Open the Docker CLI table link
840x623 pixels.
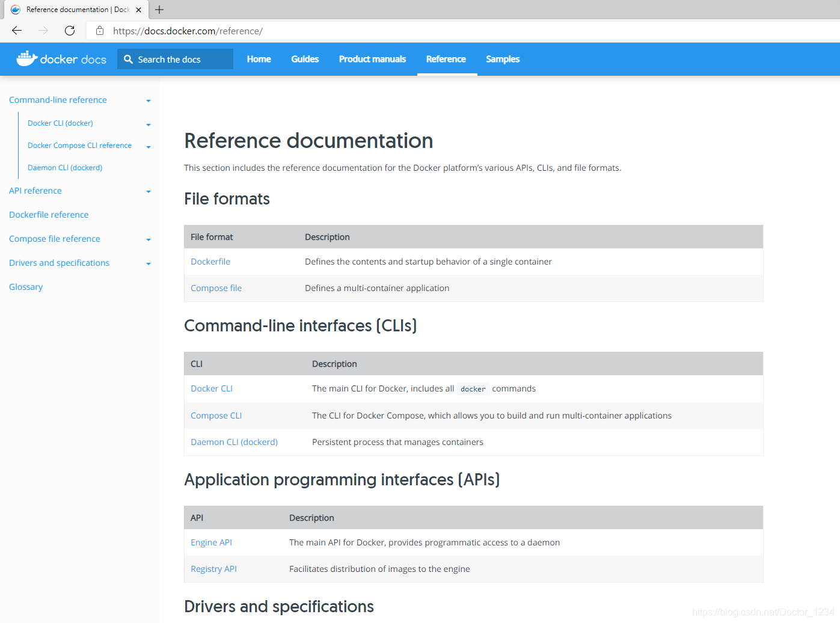pyautogui.click(x=212, y=388)
